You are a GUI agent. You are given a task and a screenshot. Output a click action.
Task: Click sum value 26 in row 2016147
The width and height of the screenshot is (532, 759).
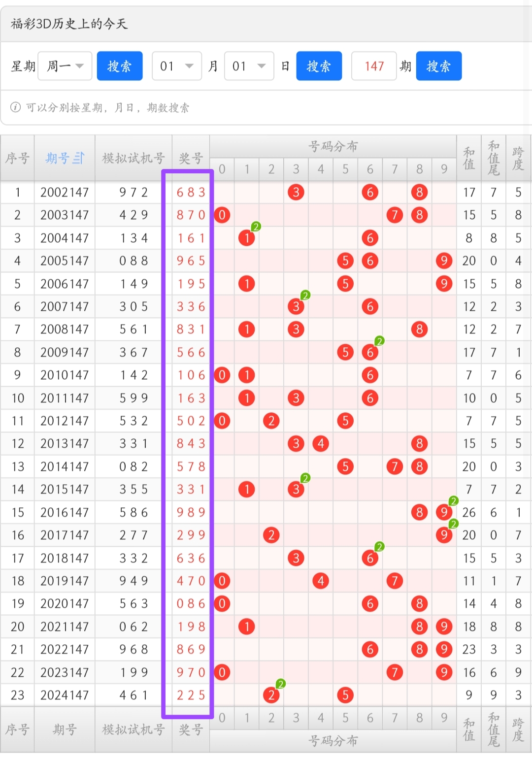click(469, 512)
